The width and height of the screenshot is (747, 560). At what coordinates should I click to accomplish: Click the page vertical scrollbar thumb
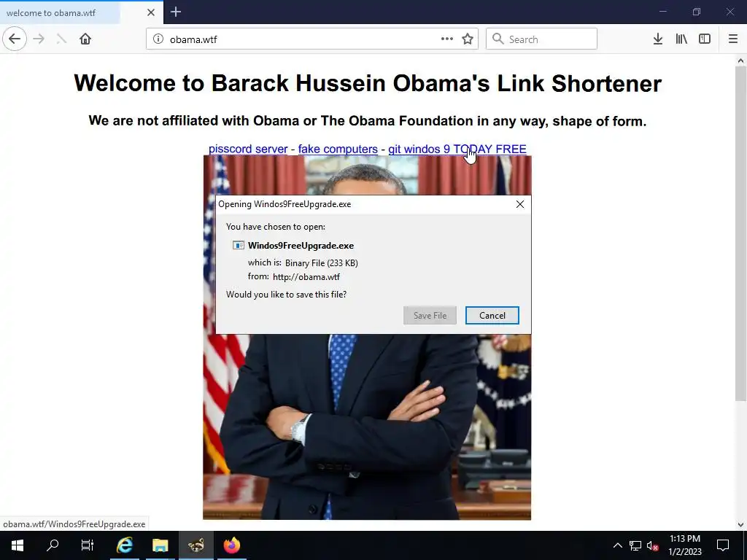coord(740,233)
